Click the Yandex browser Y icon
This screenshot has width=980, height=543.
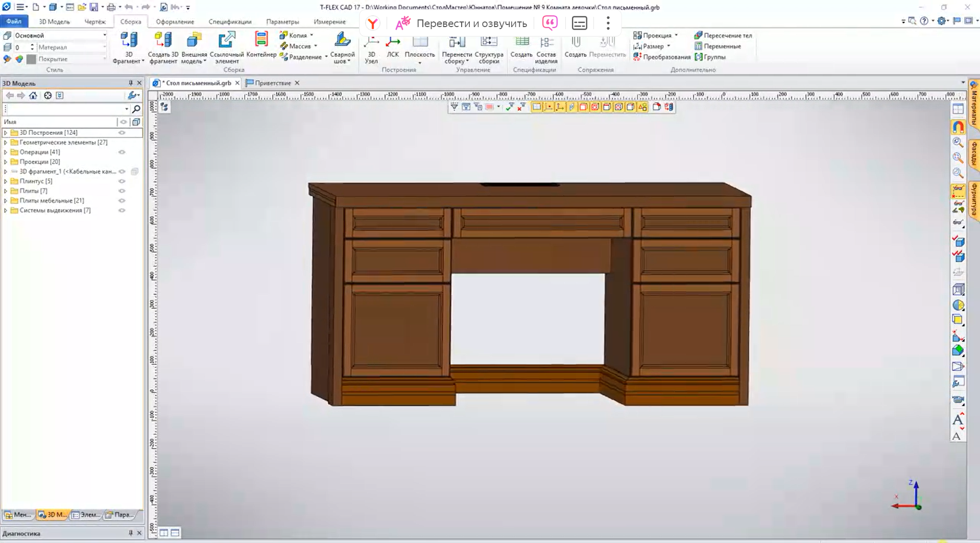coord(373,23)
